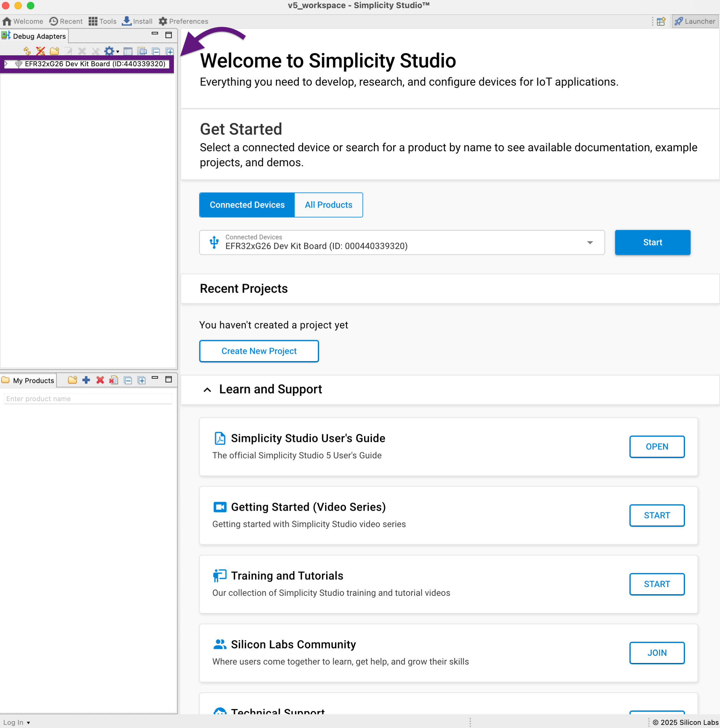This screenshot has width=720, height=728.
Task: Open the blue gear settings in Debug Adapters
Action: click(x=109, y=51)
